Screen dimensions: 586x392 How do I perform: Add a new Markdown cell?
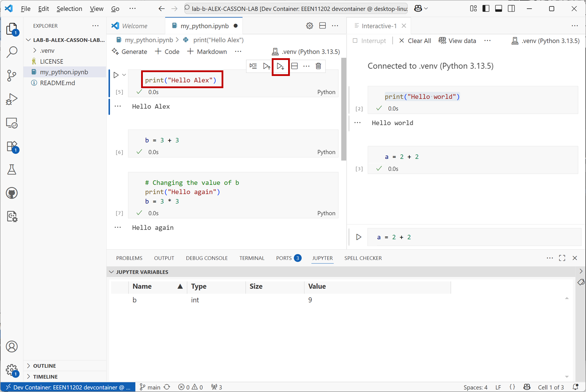click(x=207, y=52)
